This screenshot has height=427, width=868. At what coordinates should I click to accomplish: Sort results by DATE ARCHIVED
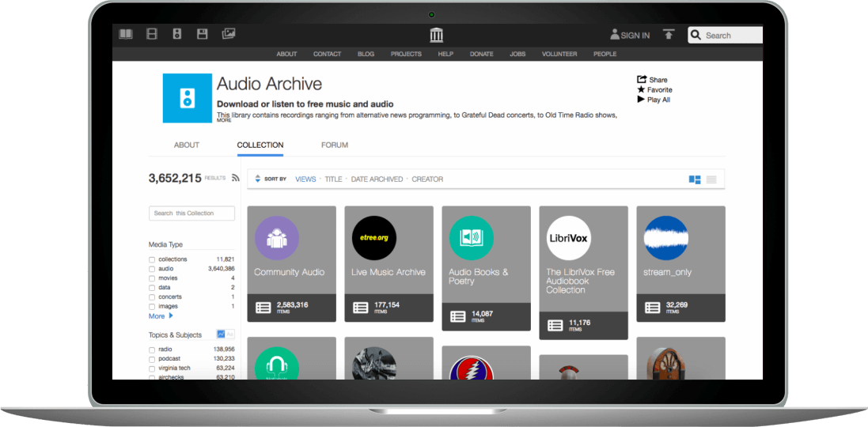(377, 179)
